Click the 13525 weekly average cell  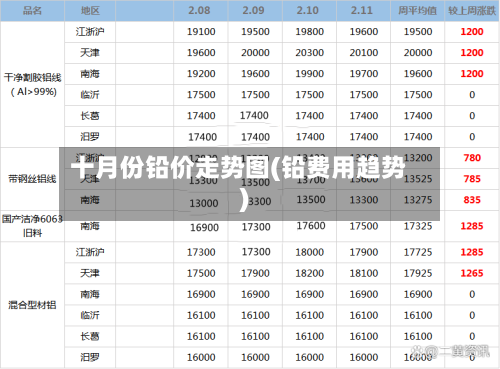point(418,179)
